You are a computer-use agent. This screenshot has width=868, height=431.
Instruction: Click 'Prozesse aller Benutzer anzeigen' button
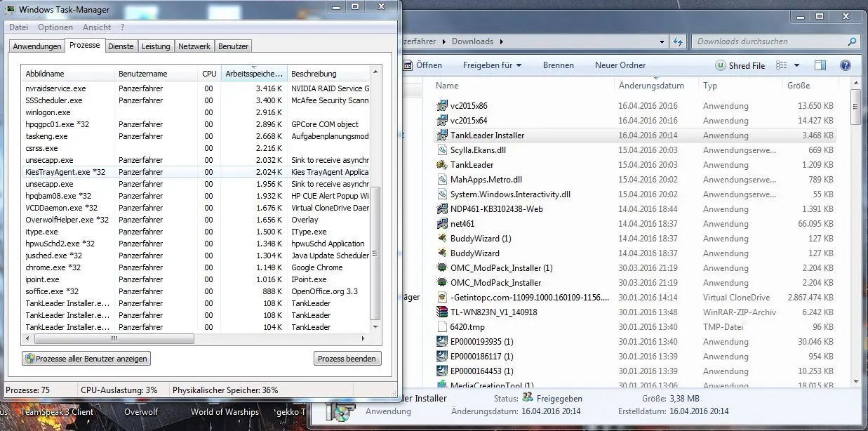(x=86, y=359)
